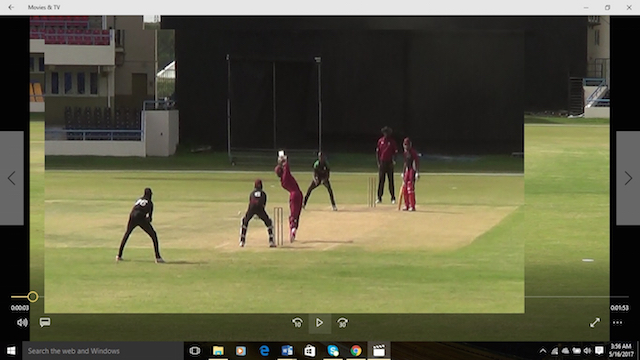This screenshot has width=640, height=360.
Task: Open File Explorer from the taskbar
Action: [x=218, y=351]
